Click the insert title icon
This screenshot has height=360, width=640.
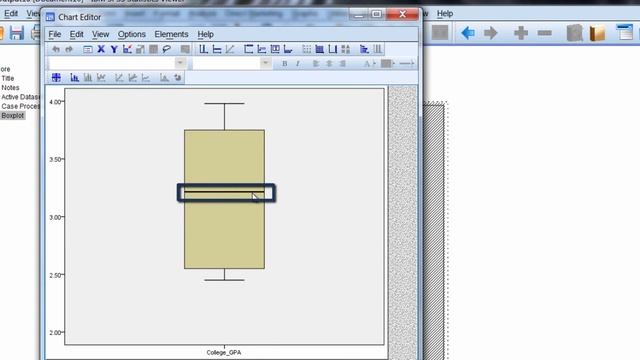pyautogui.click(x=249, y=49)
